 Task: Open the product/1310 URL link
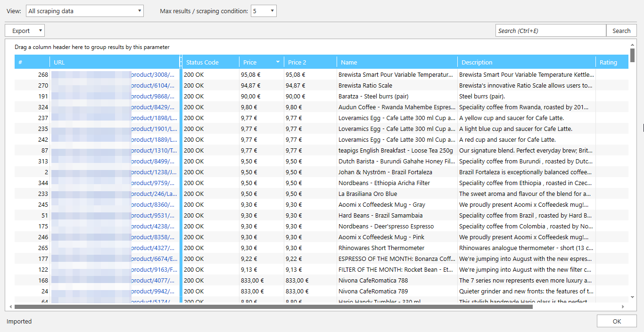tap(154, 150)
